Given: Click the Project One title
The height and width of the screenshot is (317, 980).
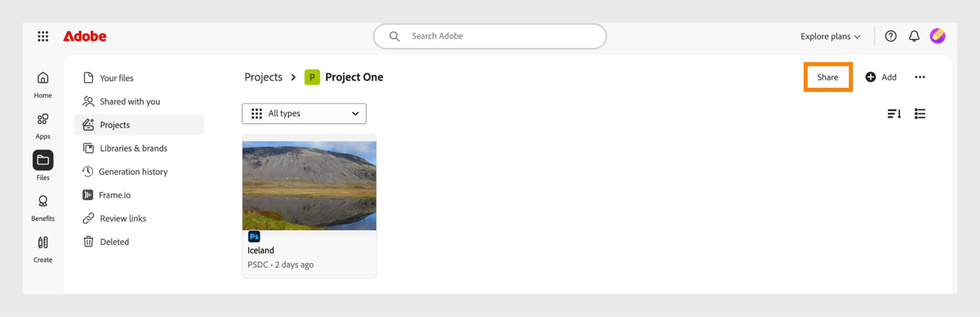Looking at the screenshot, I should [x=354, y=77].
